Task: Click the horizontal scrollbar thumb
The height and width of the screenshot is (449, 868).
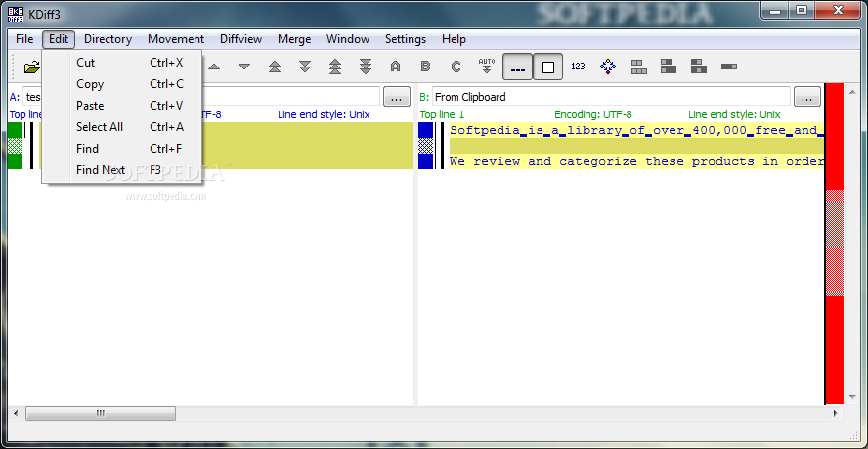Action: click(x=101, y=413)
